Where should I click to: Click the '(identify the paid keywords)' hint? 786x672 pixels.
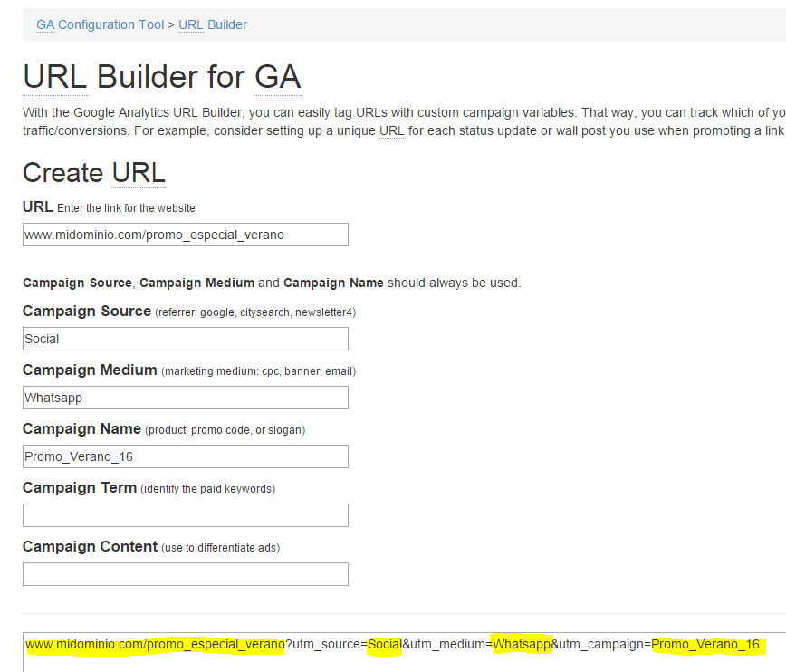[208, 489]
